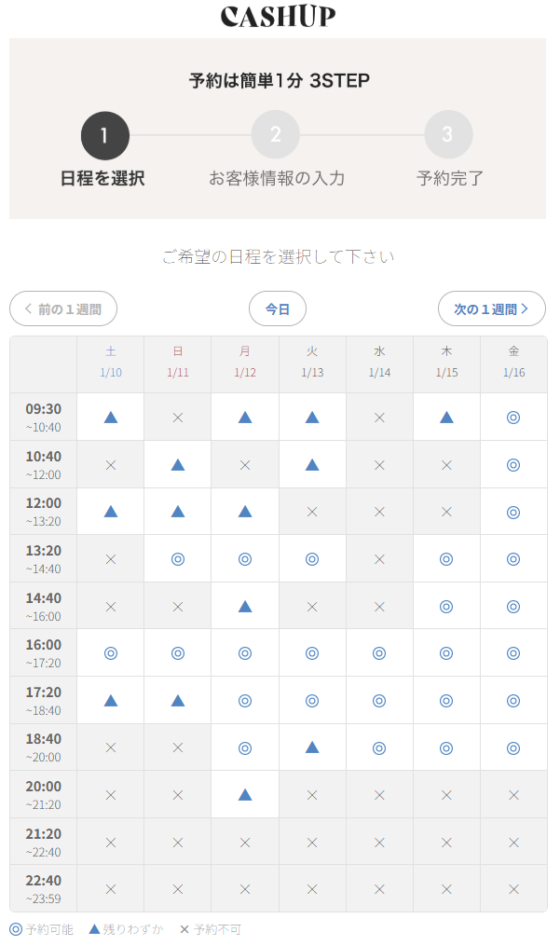
Task: Select triangle slot Monday 1/12 at 14:40
Action: tap(245, 606)
